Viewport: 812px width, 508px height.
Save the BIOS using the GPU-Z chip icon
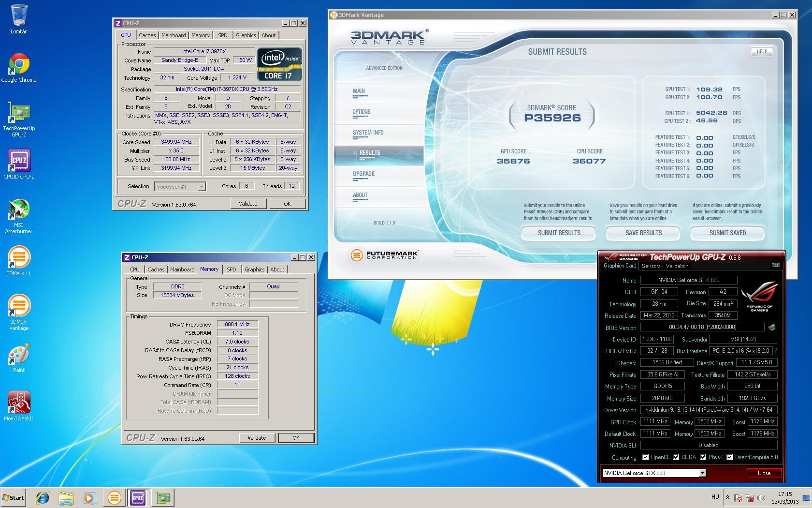(772, 328)
